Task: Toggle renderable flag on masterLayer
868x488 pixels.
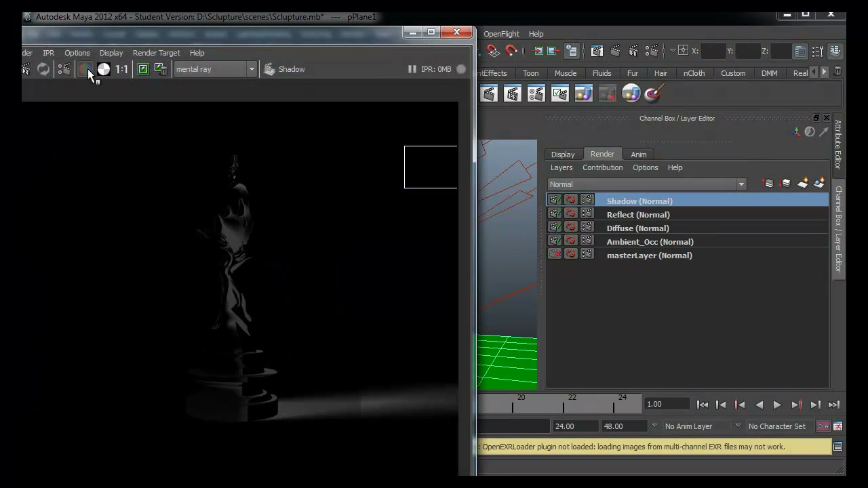Action: coord(555,254)
